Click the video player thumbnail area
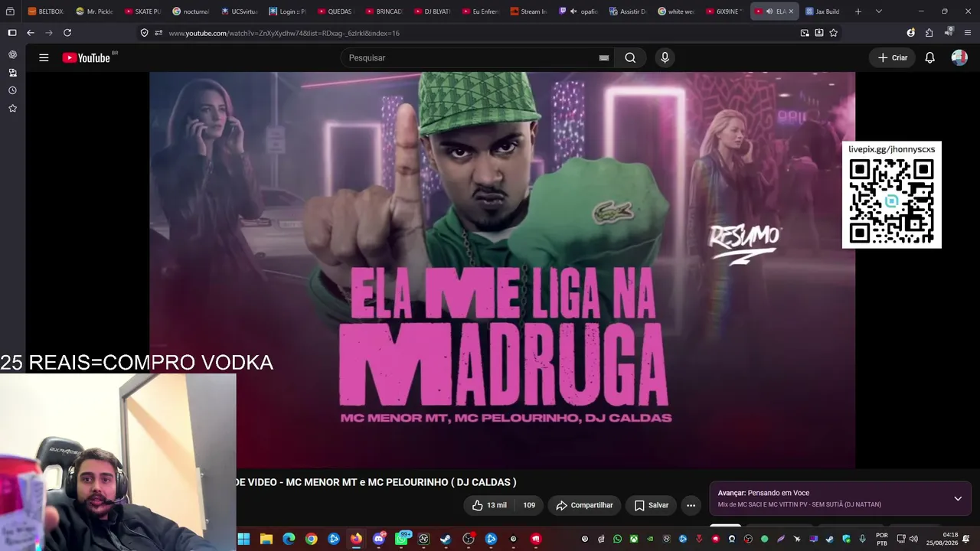The image size is (980, 551). click(x=502, y=269)
